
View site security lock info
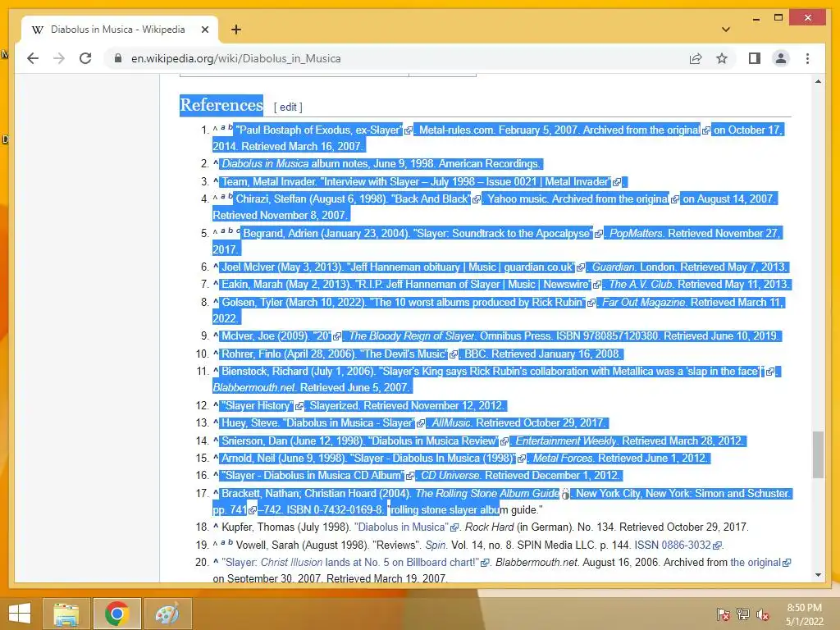pos(118,58)
